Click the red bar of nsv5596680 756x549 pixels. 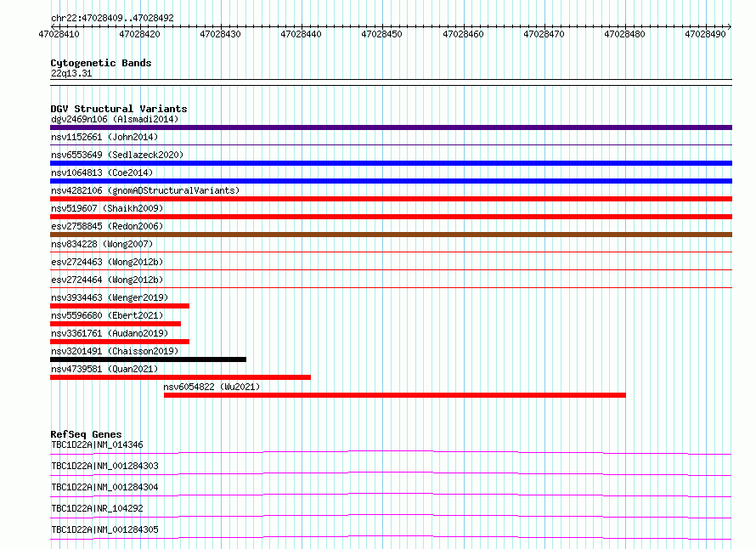(116, 324)
